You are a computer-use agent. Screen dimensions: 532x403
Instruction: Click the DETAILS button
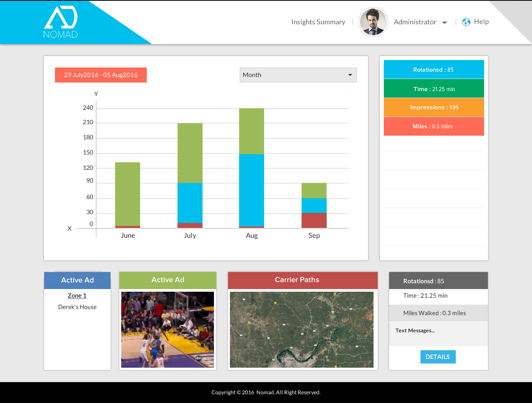(438, 357)
